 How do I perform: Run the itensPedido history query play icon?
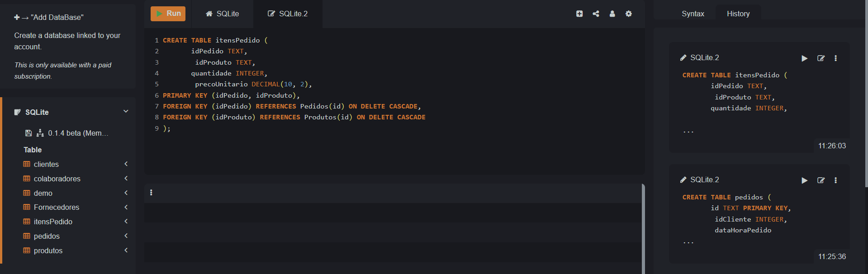804,58
